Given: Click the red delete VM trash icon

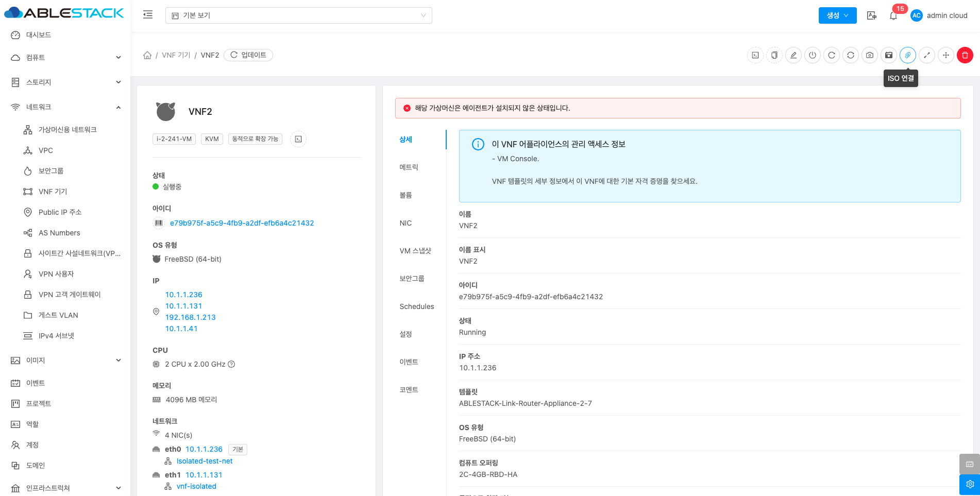Looking at the screenshot, I should pos(965,55).
